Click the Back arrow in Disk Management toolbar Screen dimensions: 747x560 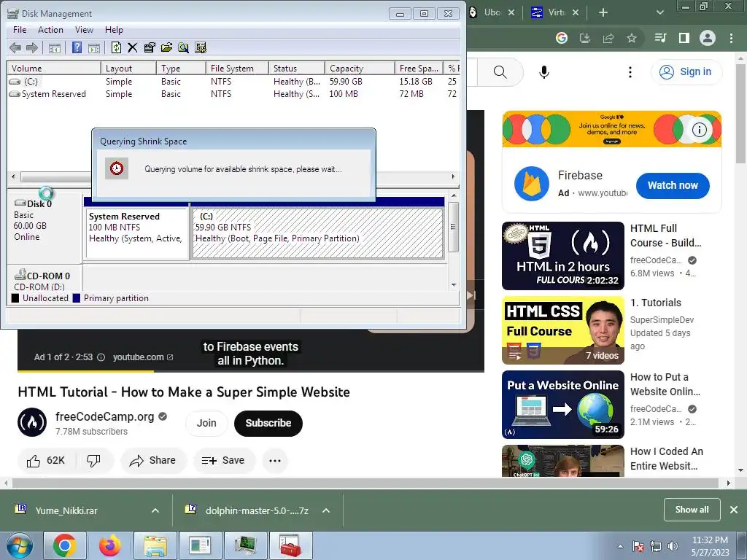pyautogui.click(x=15, y=47)
